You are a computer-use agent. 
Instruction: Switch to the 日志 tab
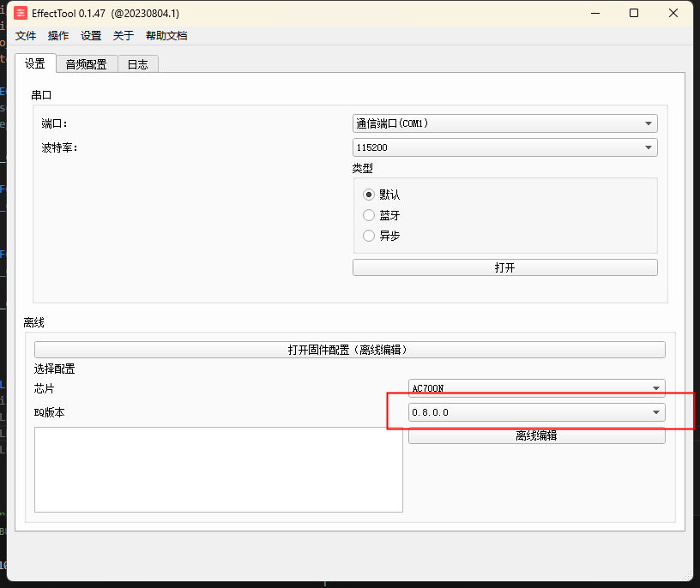coord(137,64)
